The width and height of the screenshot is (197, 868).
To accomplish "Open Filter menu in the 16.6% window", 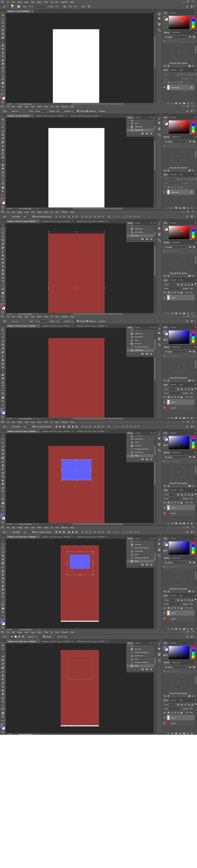I will tap(46, 2).
